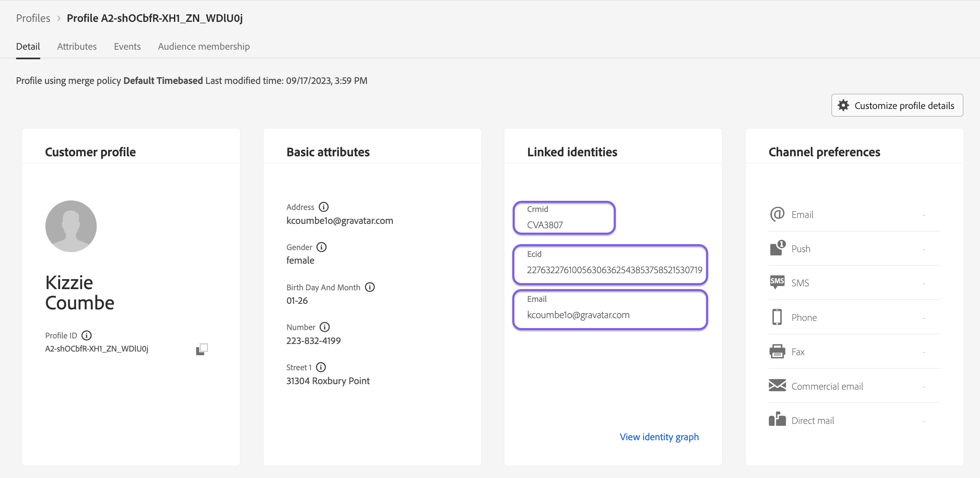
Task: Click the Direct mail channel label
Action: click(x=813, y=420)
